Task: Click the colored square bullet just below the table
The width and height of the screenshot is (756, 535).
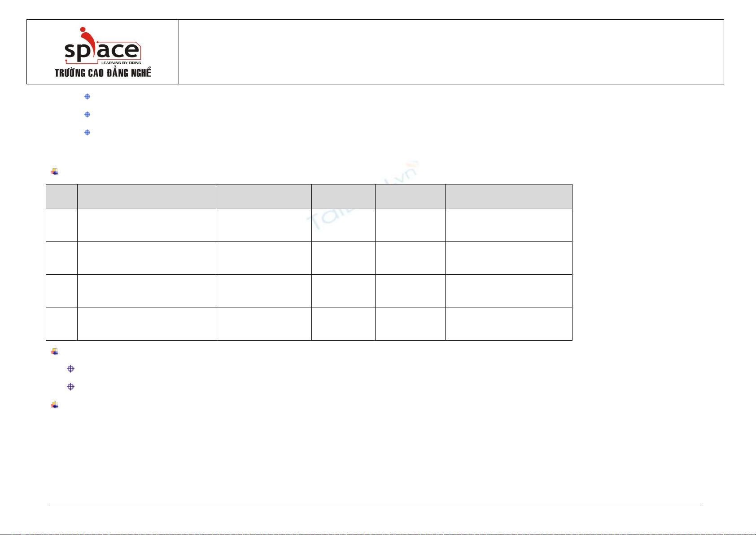Action: coord(54,352)
